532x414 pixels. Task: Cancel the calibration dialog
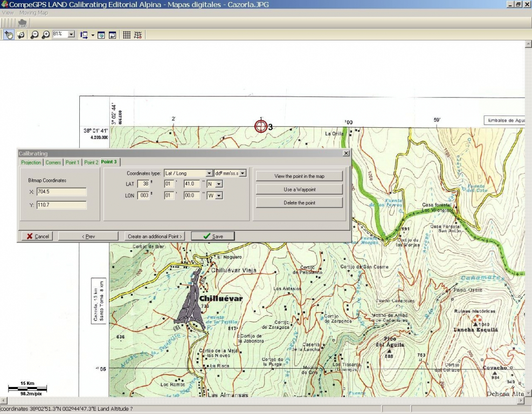37,236
